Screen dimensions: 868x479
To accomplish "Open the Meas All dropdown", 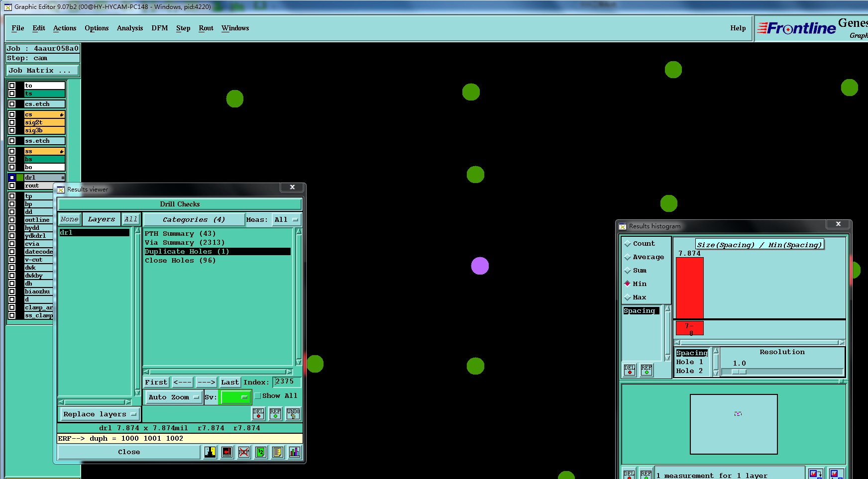I will click(286, 219).
